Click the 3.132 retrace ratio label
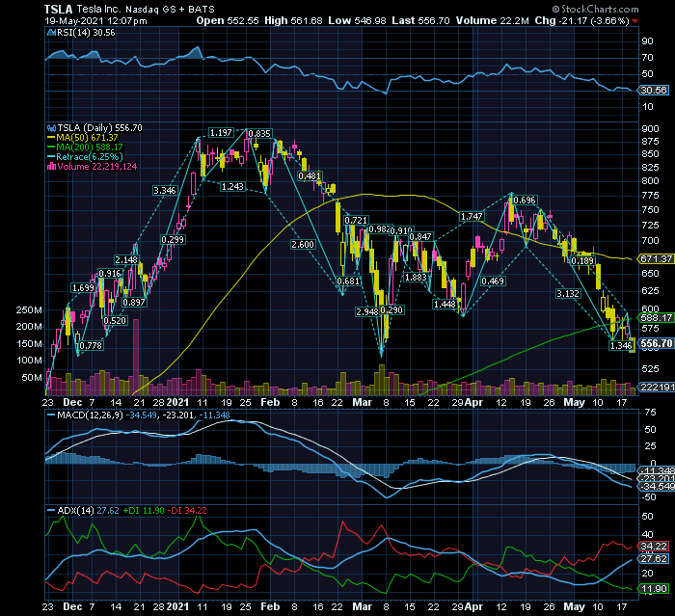The height and width of the screenshot is (616, 675). [568, 294]
